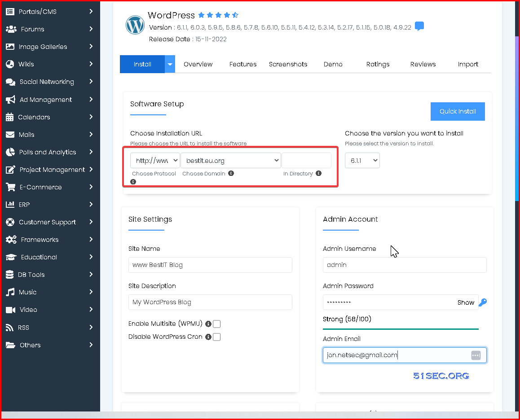
Task: Expand the E-Commerce category chevron
Action: point(91,187)
